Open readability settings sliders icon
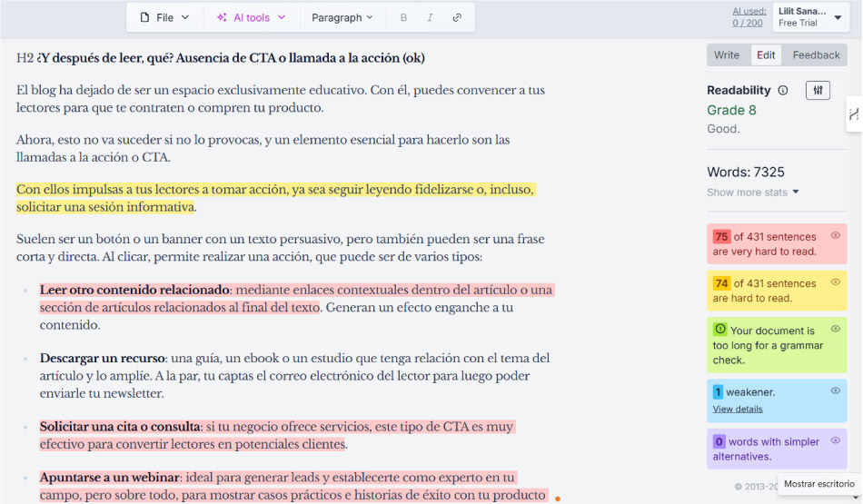This screenshot has height=504, width=863. [818, 90]
